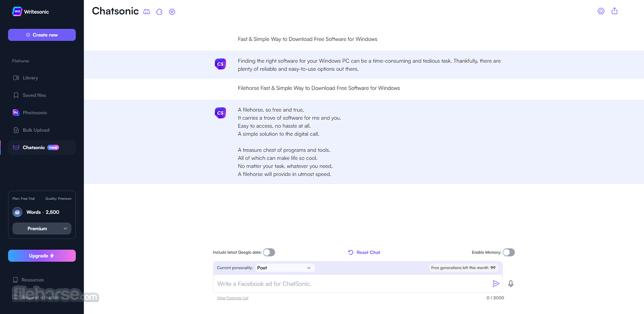This screenshot has width=644, height=314.
Task: Click 'Quality: Premium' text
Action: tap(58, 199)
